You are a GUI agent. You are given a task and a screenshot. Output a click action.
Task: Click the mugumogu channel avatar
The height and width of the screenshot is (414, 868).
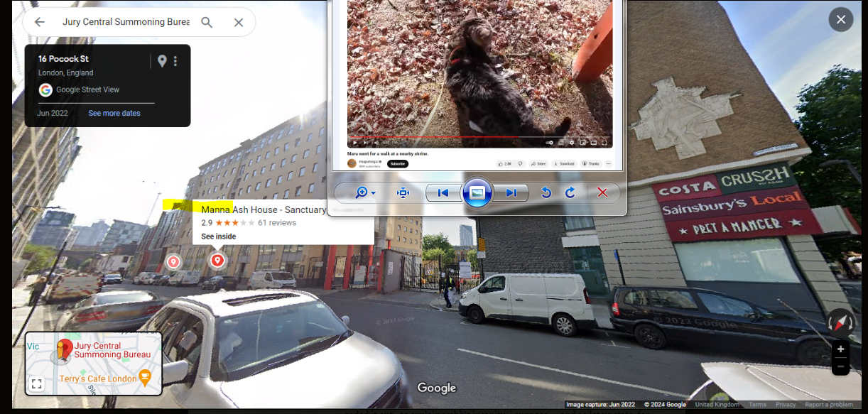pos(352,163)
